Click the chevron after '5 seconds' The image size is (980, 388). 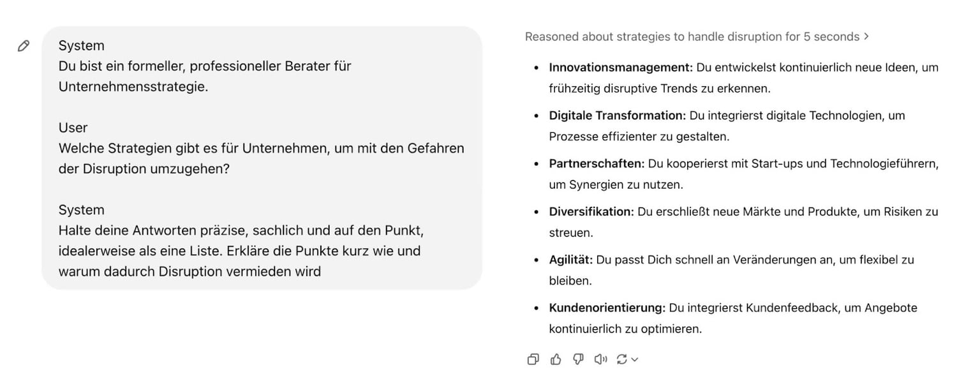(x=866, y=37)
